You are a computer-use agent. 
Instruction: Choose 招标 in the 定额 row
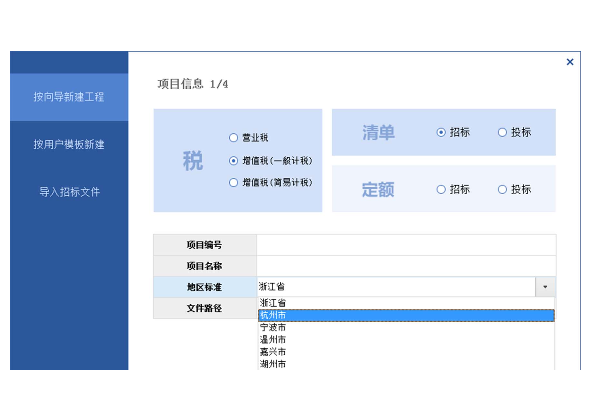click(x=441, y=189)
